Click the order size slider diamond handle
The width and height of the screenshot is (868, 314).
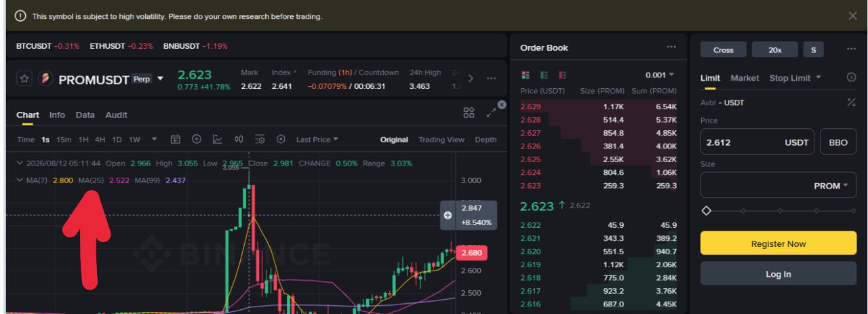click(x=706, y=211)
